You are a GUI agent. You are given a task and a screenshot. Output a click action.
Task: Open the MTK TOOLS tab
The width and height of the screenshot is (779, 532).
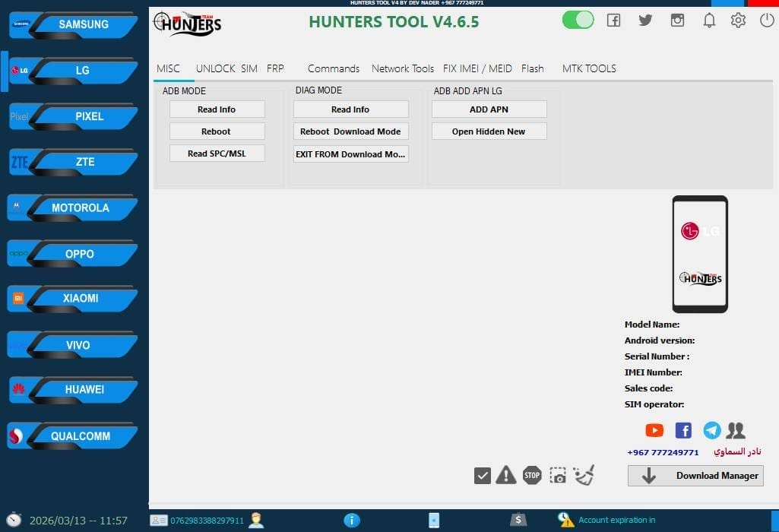pos(589,68)
